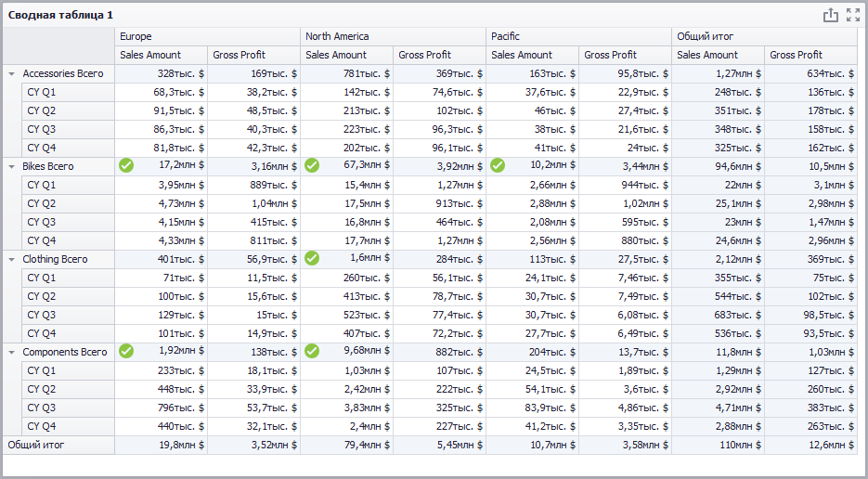Click the 1,27млн $ Accessories grand total cell
This screenshot has width=868, height=479.
pos(718,73)
